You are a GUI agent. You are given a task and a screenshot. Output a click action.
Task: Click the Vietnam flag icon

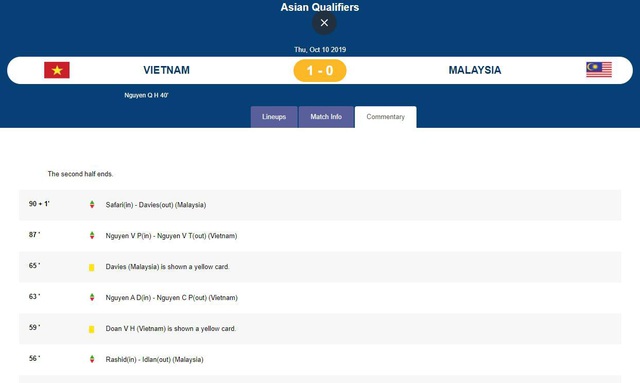point(57,70)
